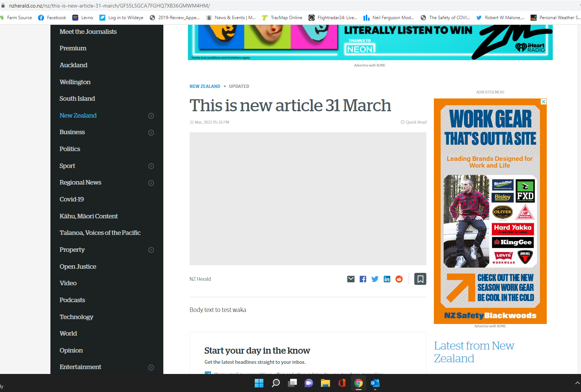Screen dimensions: 581x392
Task: Click Advertise with NZME under sidebar ad
Action: (x=490, y=326)
